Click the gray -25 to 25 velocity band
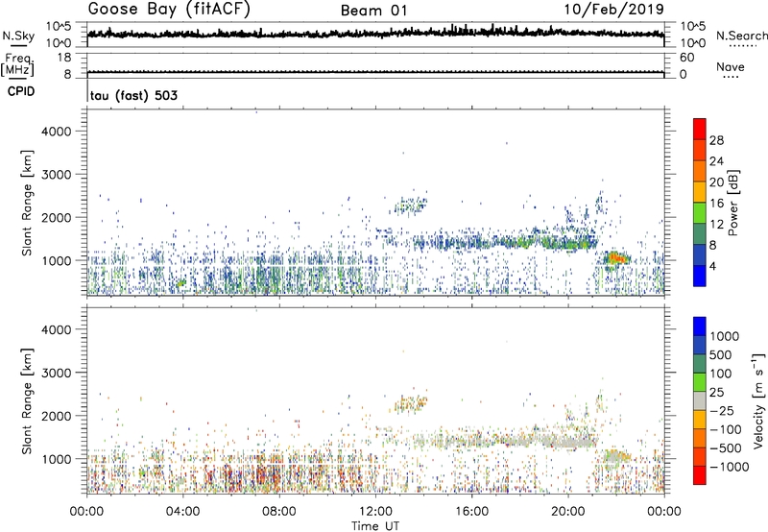Viewport: 768px width, 532px height. click(x=700, y=401)
